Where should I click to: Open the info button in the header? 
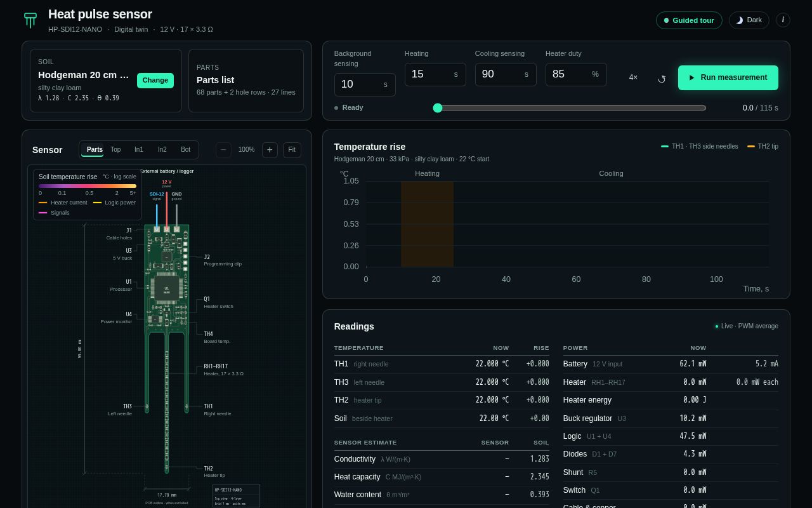783,20
